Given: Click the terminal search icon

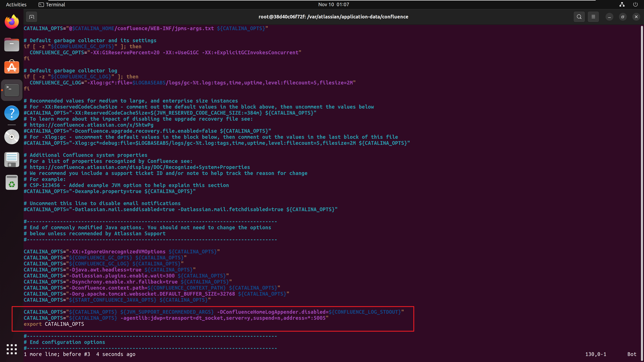Looking at the screenshot, I should coord(579,17).
